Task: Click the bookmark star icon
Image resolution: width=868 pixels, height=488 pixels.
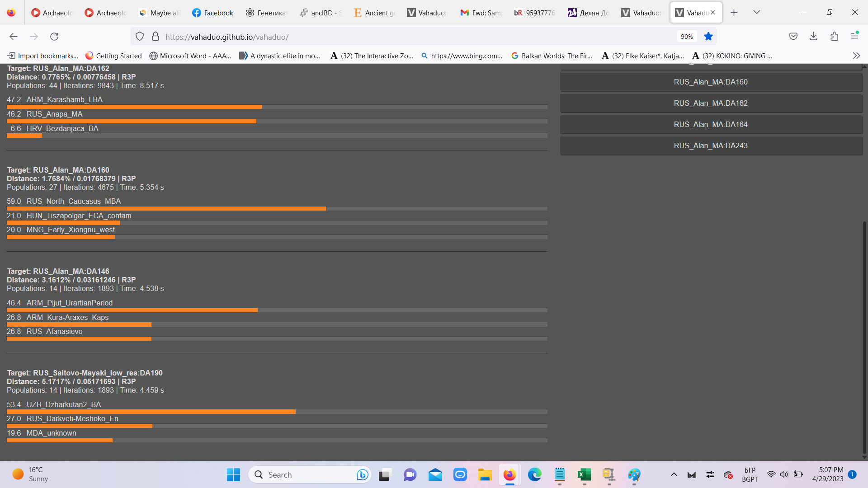Action: (x=708, y=37)
